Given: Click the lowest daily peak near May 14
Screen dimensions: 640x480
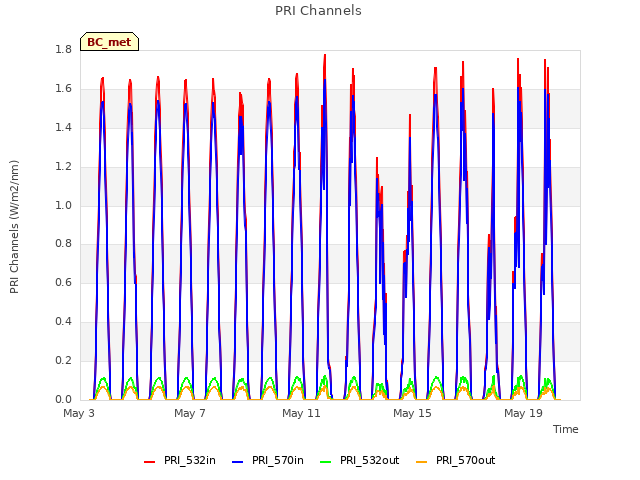Looking at the screenshot, I should coord(377,159).
